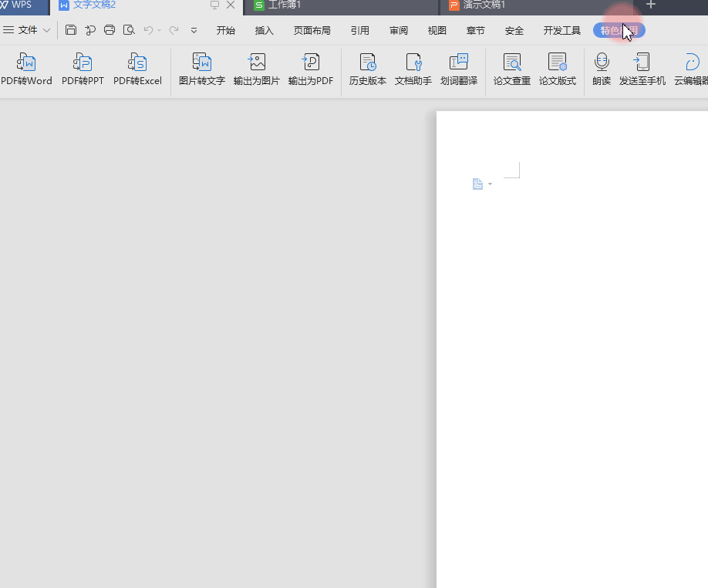This screenshot has width=708, height=588.
Task: Open the 章节 ribbon tab
Action: [x=475, y=30]
